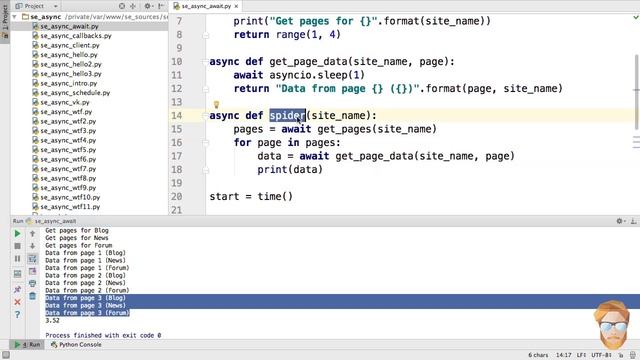This screenshot has width=640, height=360.
Task: Open se_async_callbacks.py in project tree
Action: click(76, 36)
